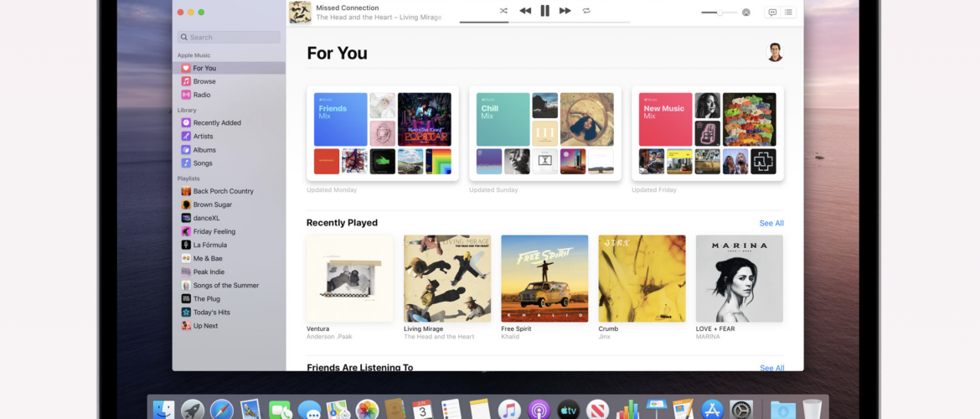The height and width of the screenshot is (419, 980).
Task: Click Jinx artist name under Crumb
Action: (605, 337)
